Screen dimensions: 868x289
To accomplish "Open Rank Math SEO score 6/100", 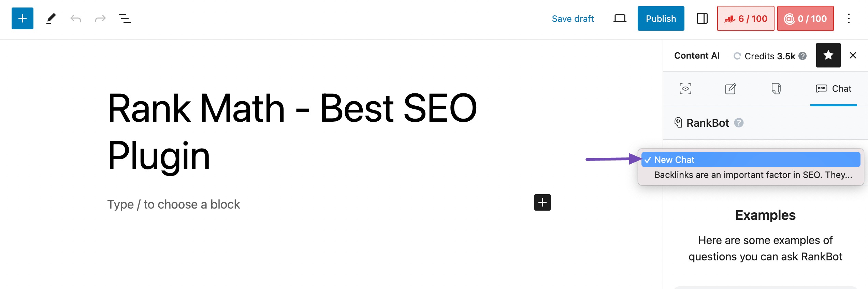I will pos(746,18).
